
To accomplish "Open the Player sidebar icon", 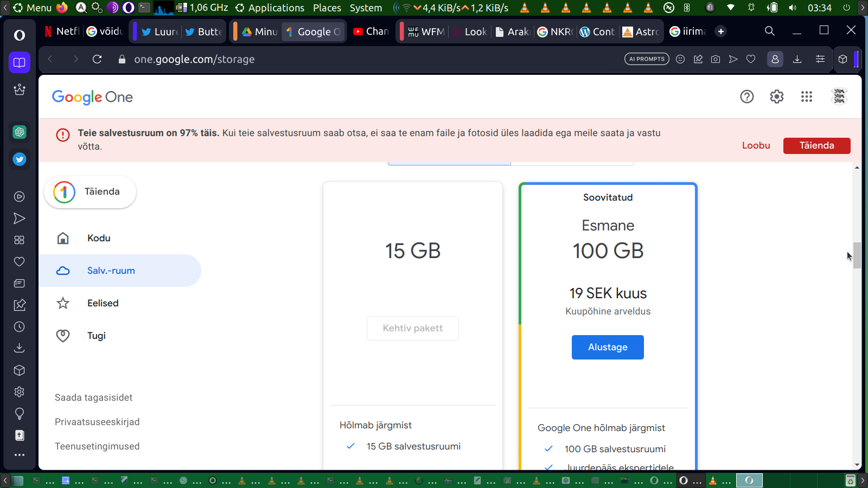I will [x=20, y=197].
